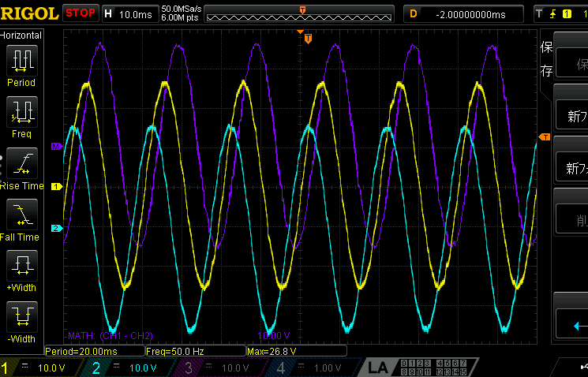Viewport: 588px width, 377px height.
Task: Choose the Fall Time measurement
Action: 21,220
